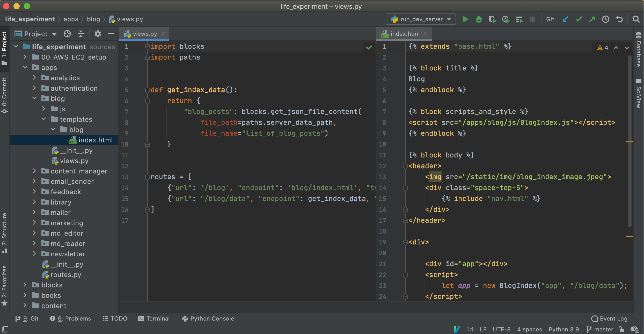
Task: Open the Event Log
Action: tap(609, 318)
